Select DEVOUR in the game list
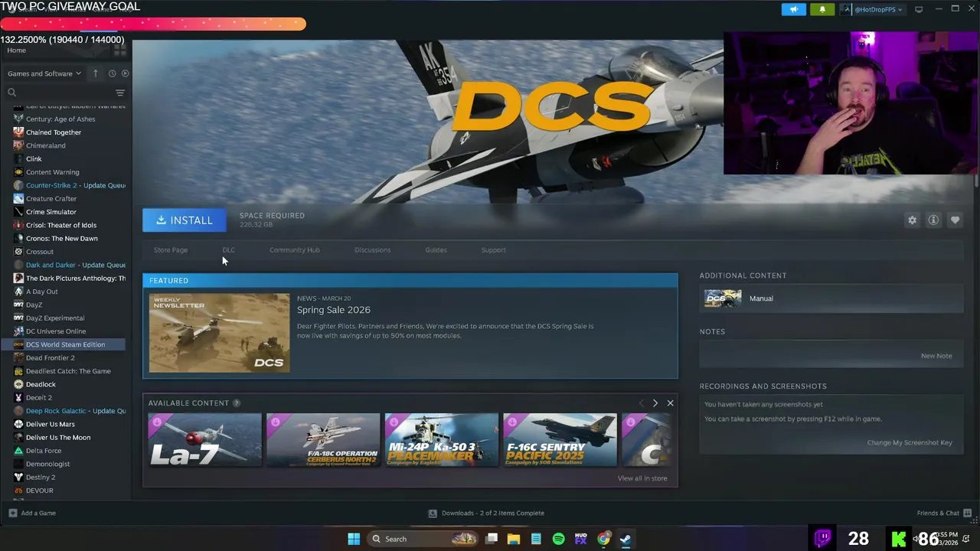This screenshot has width=980, height=551. pos(39,491)
